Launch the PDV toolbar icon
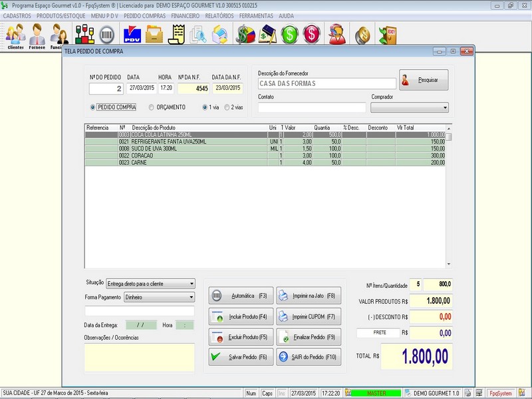This screenshot has width=532, height=399. (132, 35)
